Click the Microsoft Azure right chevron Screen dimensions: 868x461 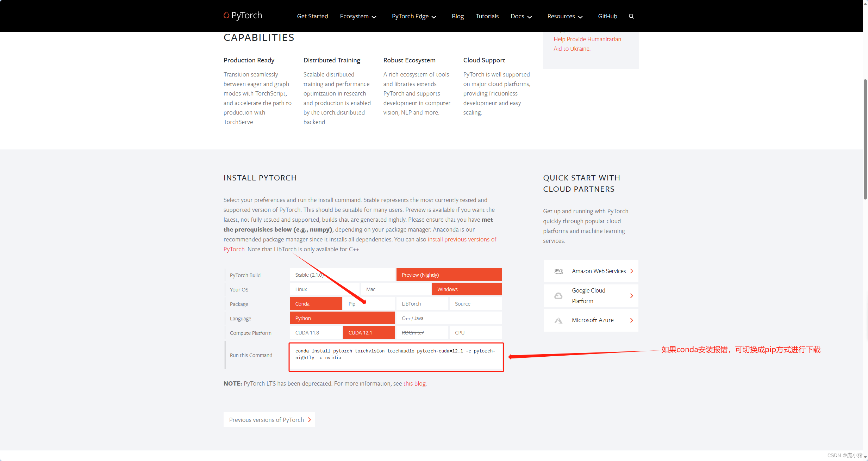[632, 320]
